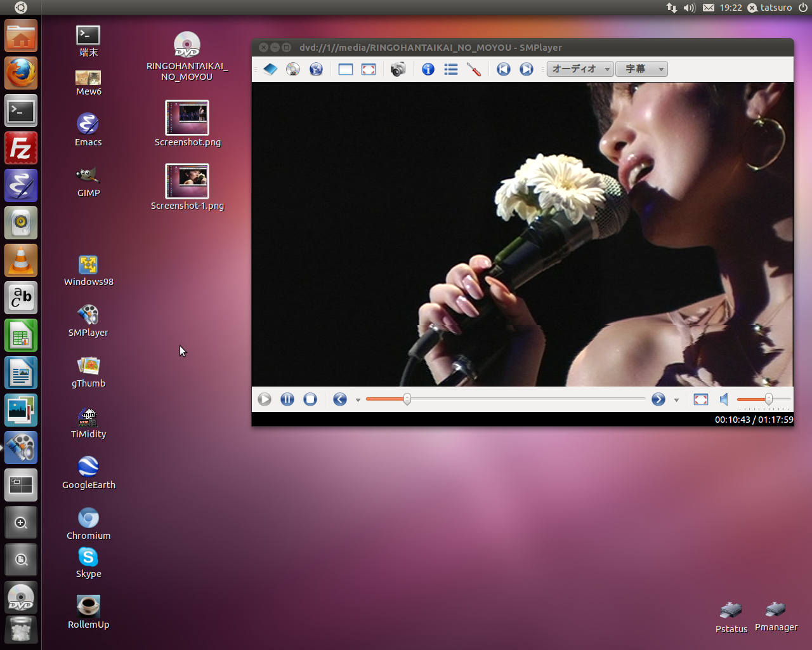Go to next chapter in SMPlayer

[527, 69]
